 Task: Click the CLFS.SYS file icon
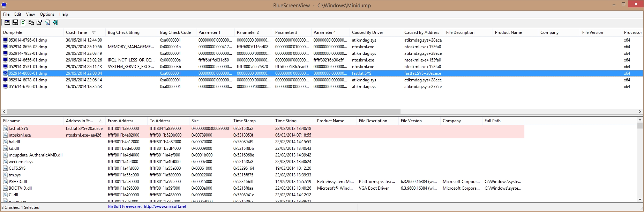click(6, 168)
